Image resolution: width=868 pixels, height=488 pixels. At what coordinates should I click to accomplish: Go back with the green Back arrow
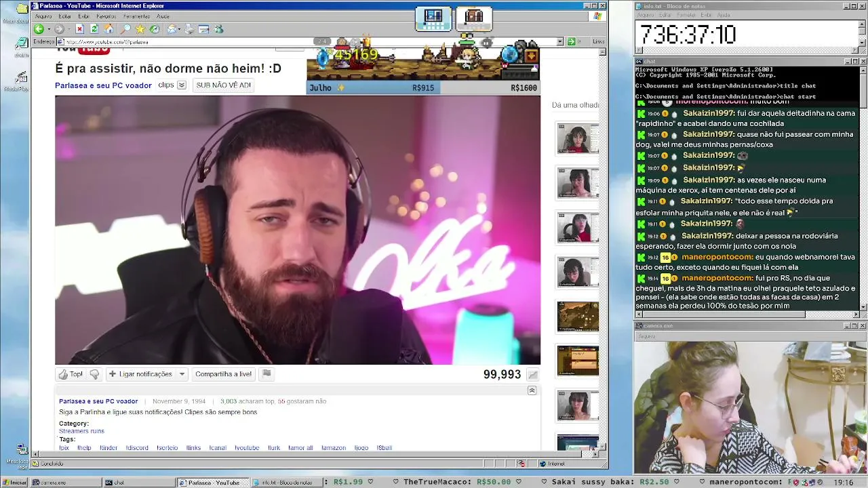[x=39, y=29]
